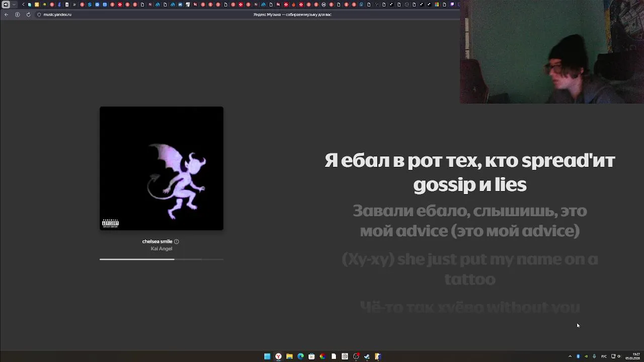Open Microsoft Store from the taskbar
The width and height of the screenshot is (644, 362).
pos(311,356)
